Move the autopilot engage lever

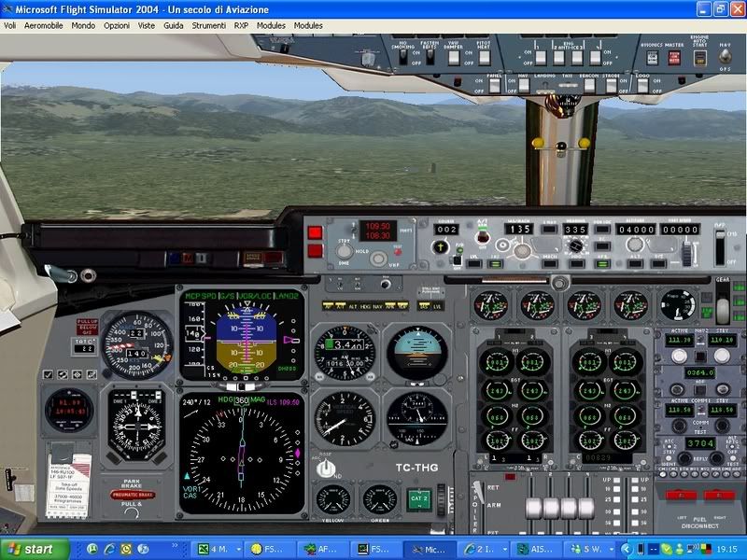(720, 247)
